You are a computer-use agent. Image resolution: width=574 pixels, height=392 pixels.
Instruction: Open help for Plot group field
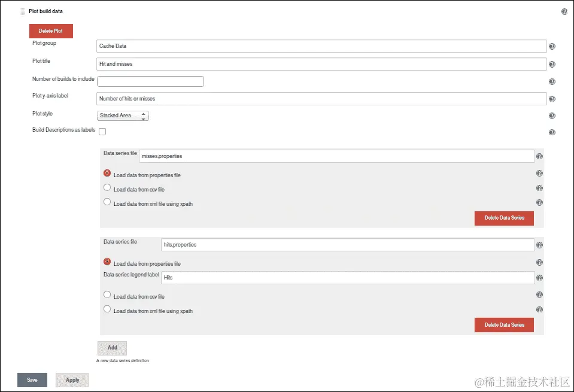point(552,46)
